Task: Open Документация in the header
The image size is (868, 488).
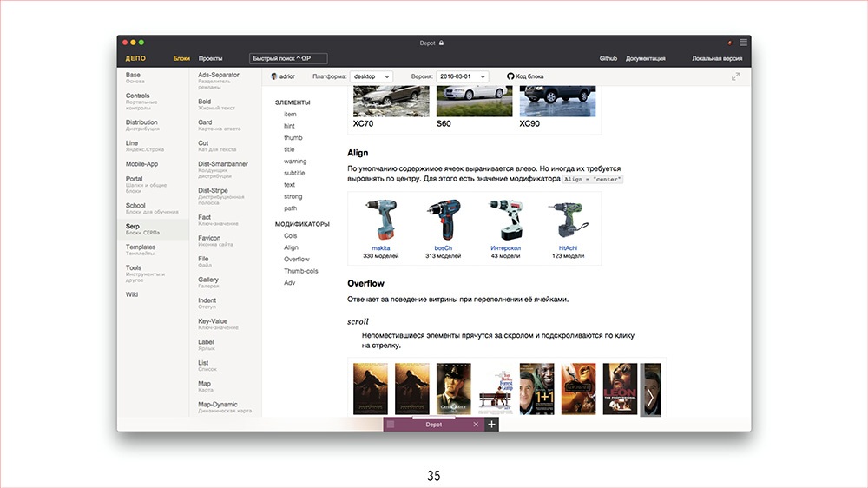Action: pyautogui.click(x=646, y=58)
